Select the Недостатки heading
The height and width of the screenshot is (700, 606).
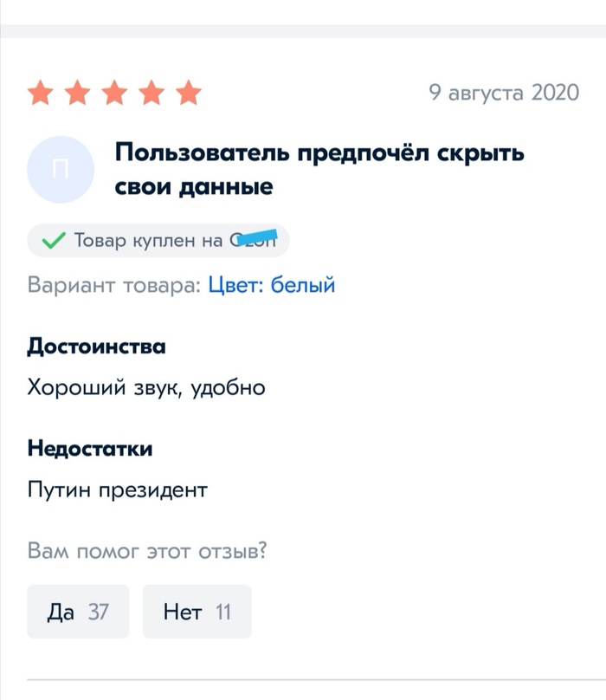tap(90, 448)
